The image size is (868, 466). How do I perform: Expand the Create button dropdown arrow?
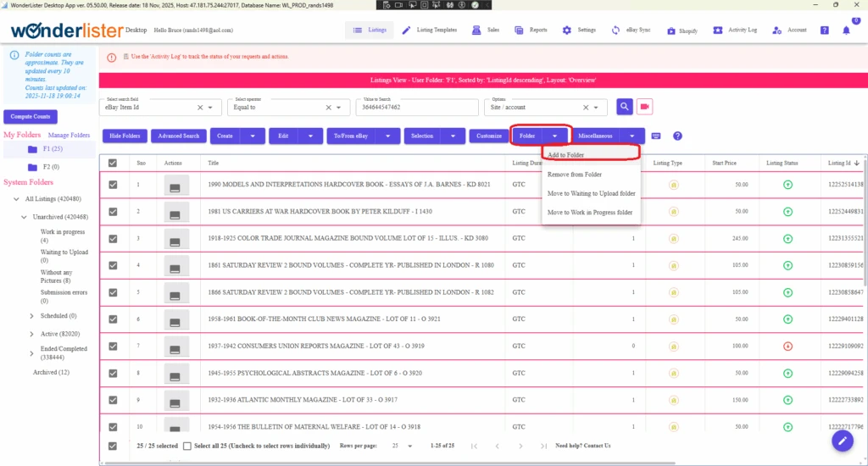click(x=252, y=136)
